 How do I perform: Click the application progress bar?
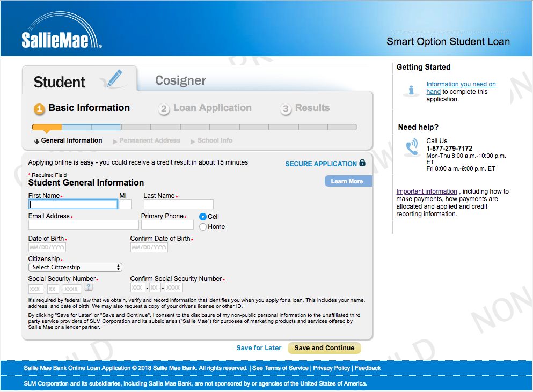click(194, 127)
